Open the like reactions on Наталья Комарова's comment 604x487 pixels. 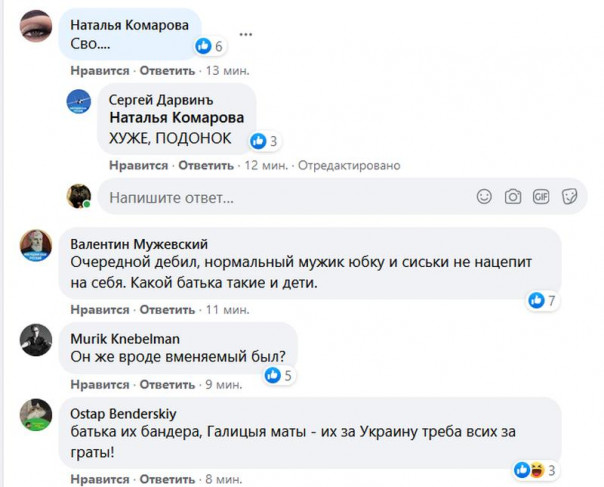tap(209, 46)
